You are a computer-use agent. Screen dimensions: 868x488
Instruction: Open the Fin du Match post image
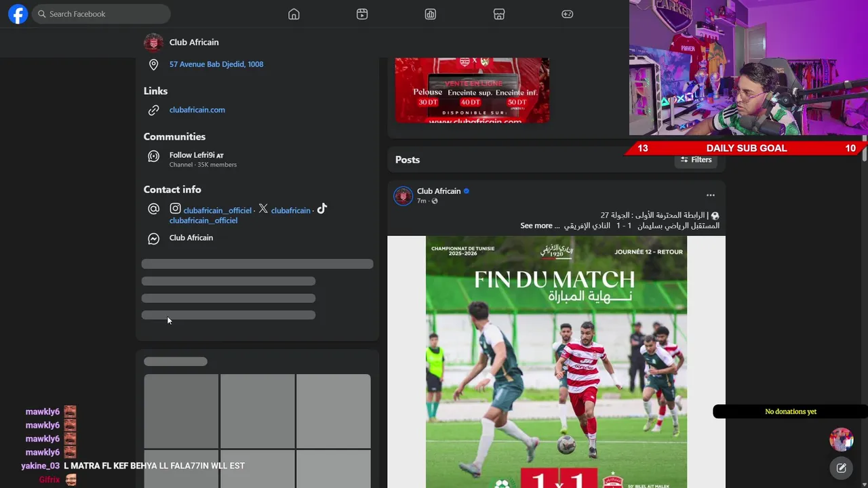[556, 362]
